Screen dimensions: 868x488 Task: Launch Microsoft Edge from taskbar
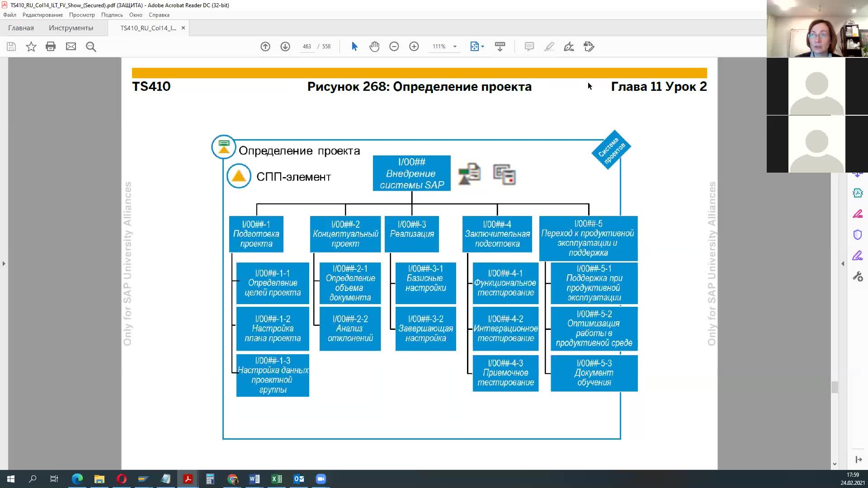pyautogui.click(x=77, y=479)
